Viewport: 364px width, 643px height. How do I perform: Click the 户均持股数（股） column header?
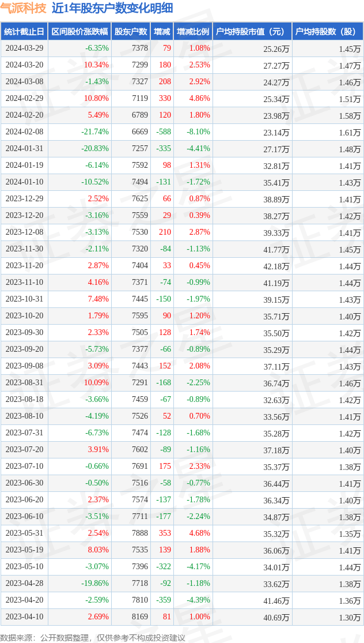327,32
